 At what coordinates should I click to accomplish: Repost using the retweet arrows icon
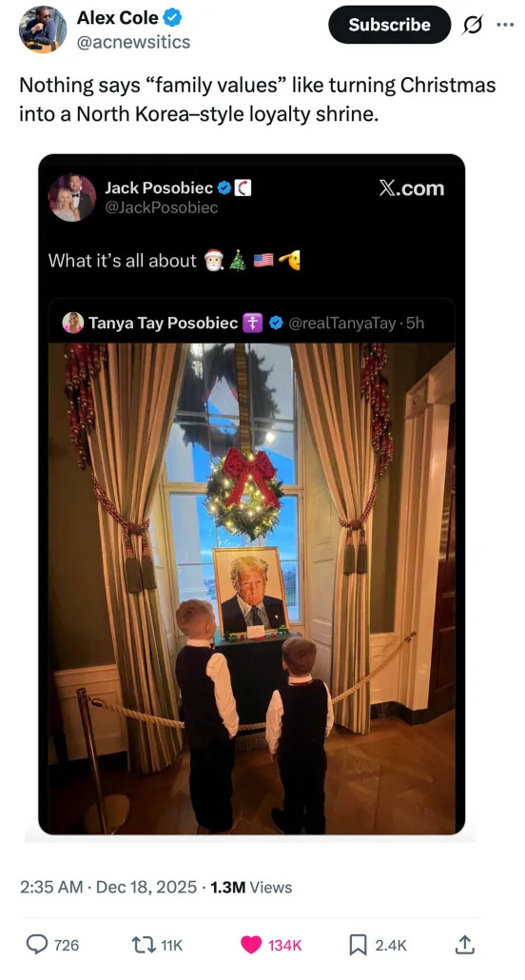pyautogui.click(x=142, y=945)
